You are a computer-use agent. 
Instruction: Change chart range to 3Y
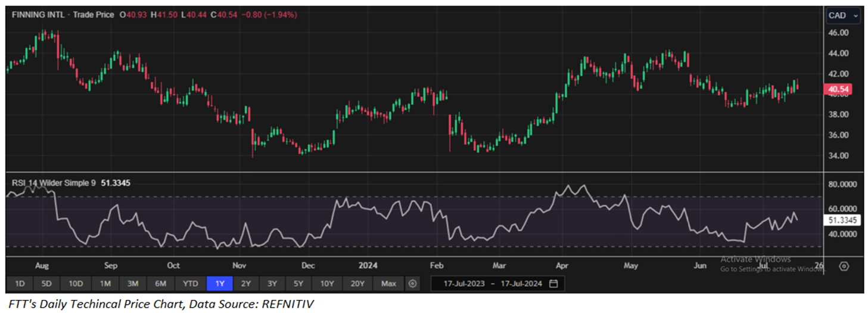(272, 284)
